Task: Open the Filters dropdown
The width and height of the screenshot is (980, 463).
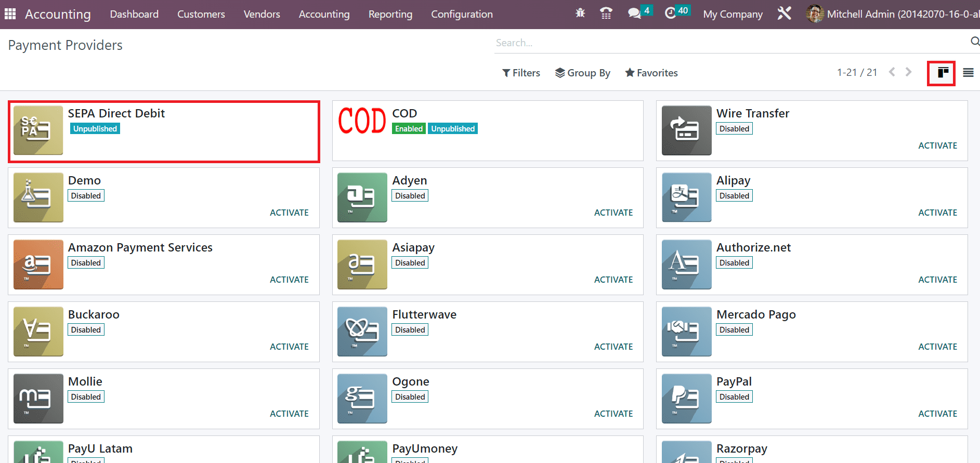Action: [521, 73]
